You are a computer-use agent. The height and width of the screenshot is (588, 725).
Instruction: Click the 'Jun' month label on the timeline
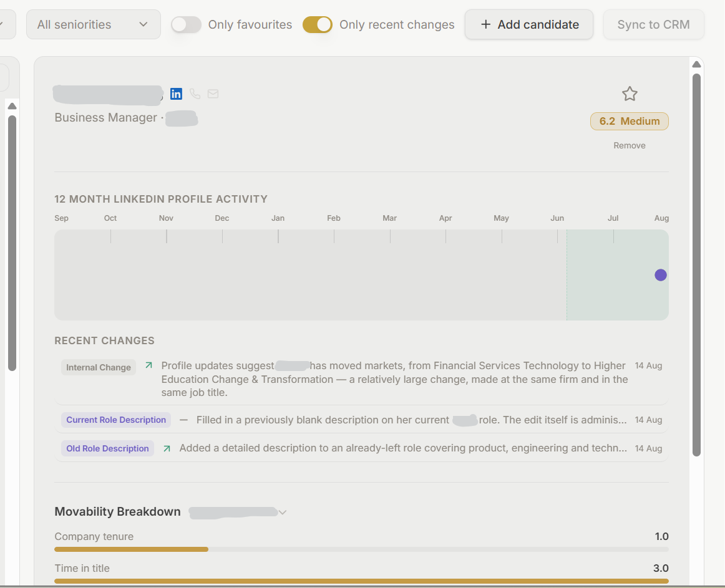coord(557,218)
